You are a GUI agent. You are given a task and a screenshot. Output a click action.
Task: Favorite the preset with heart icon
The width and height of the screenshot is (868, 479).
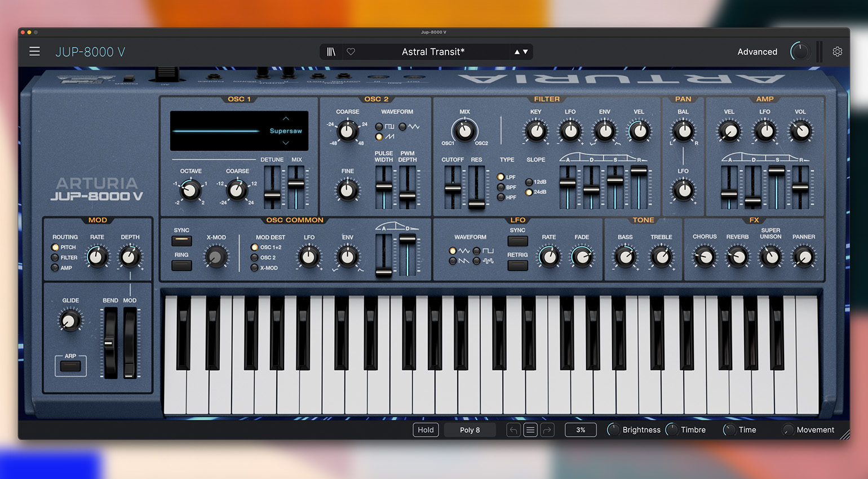tap(351, 52)
